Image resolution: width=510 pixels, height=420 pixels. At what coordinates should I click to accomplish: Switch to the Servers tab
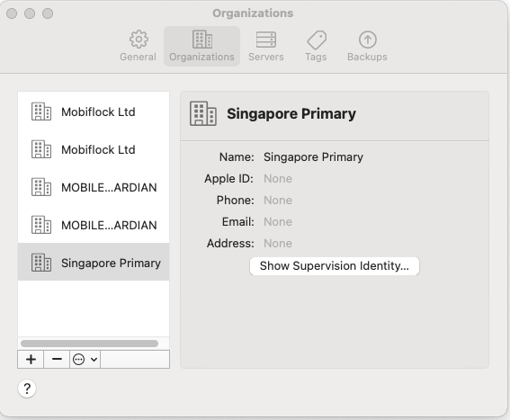point(265,46)
